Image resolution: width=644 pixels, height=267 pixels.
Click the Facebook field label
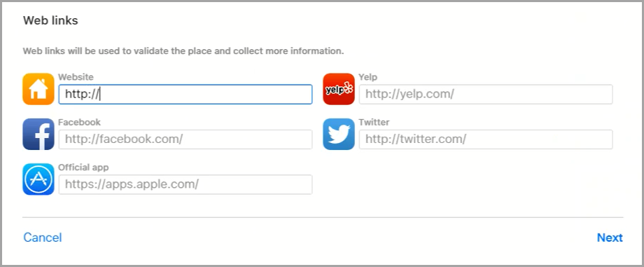(x=79, y=122)
